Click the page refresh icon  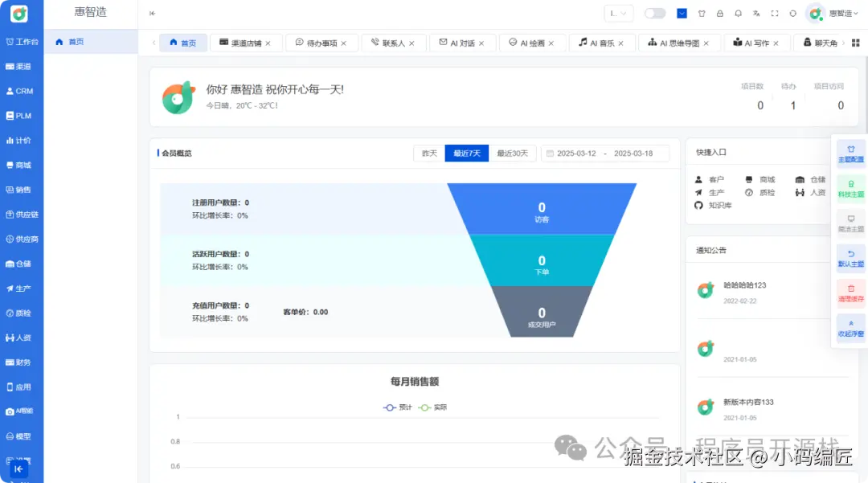pos(793,13)
